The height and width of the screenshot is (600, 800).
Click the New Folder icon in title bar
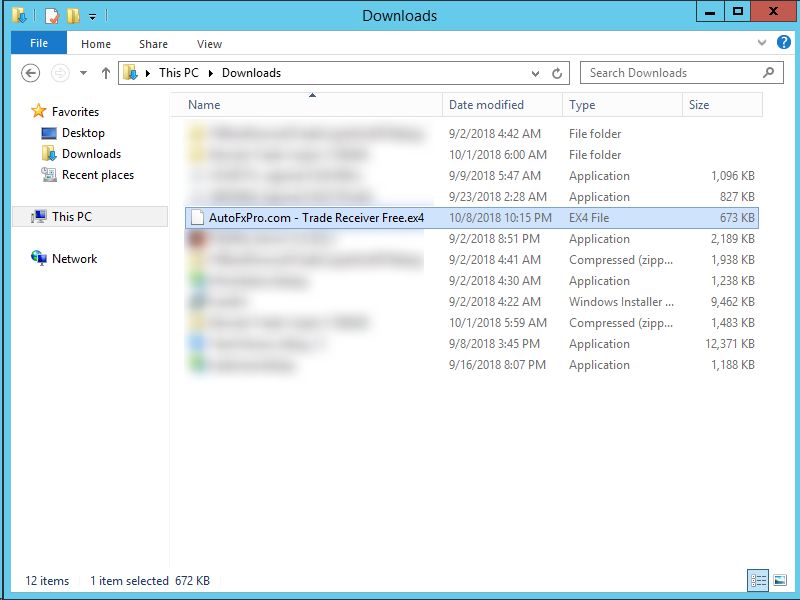point(73,16)
